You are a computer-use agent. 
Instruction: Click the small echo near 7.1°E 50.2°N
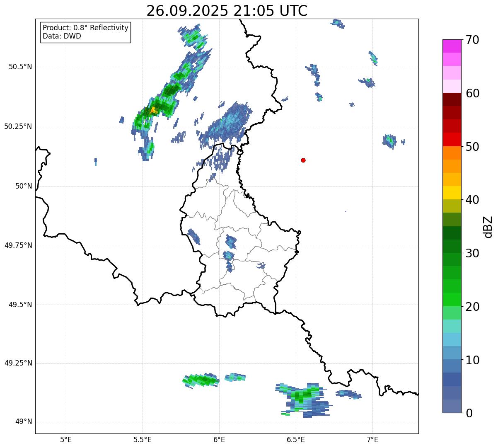[x=389, y=140]
